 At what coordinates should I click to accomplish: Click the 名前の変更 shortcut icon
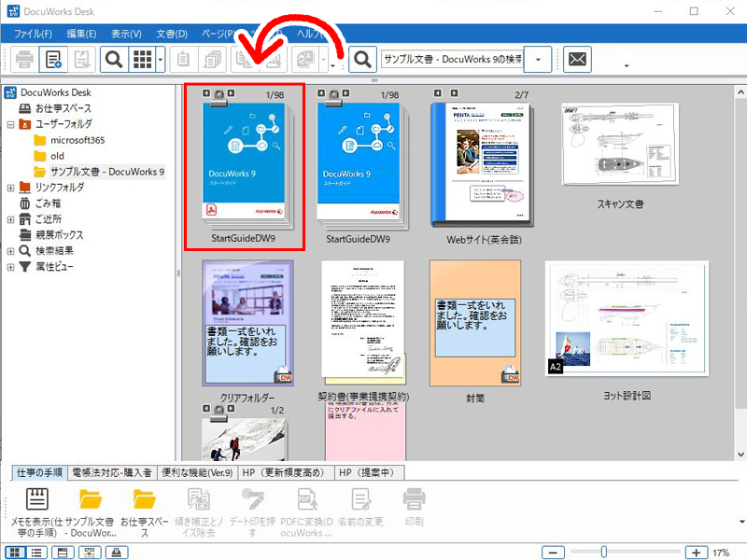360,498
